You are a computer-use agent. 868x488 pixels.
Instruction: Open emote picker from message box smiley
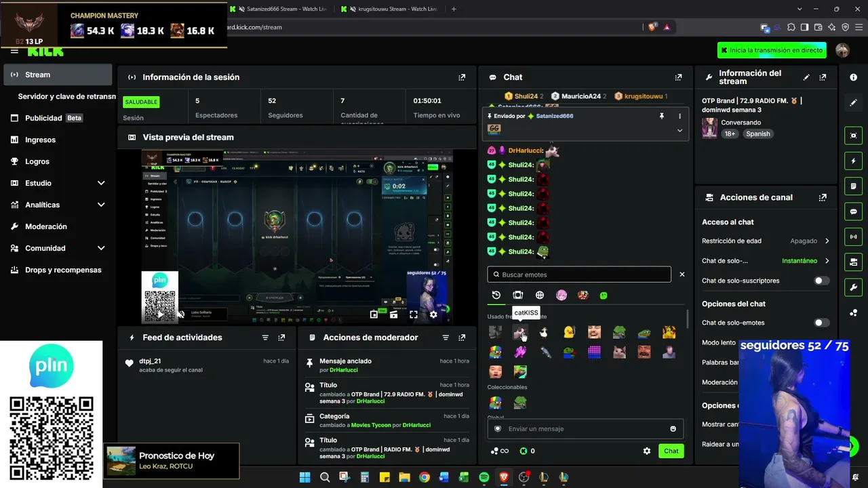tap(673, 429)
